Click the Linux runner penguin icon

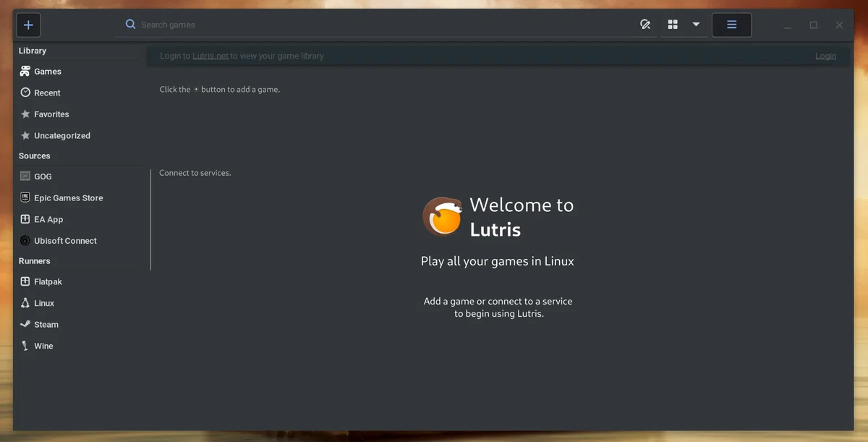point(25,303)
